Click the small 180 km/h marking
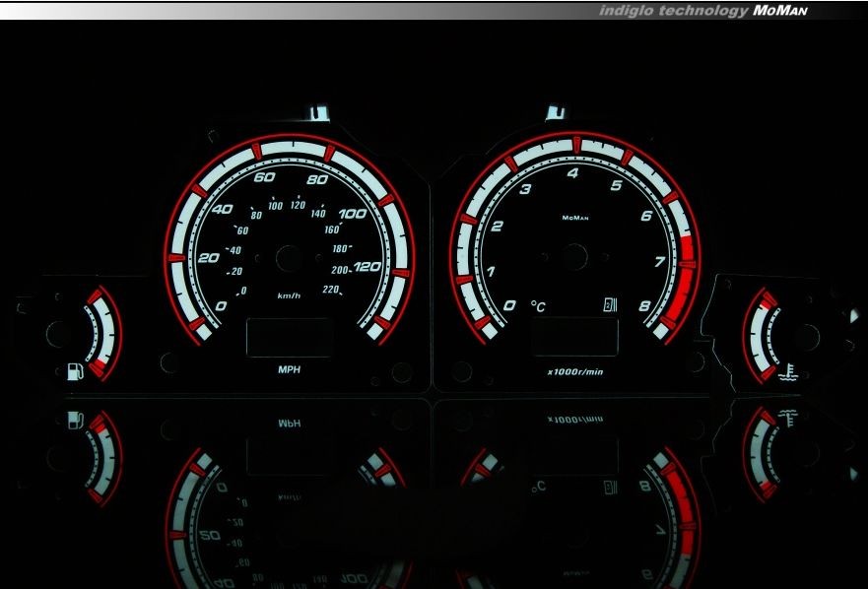868x589 pixels. (341, 249)
